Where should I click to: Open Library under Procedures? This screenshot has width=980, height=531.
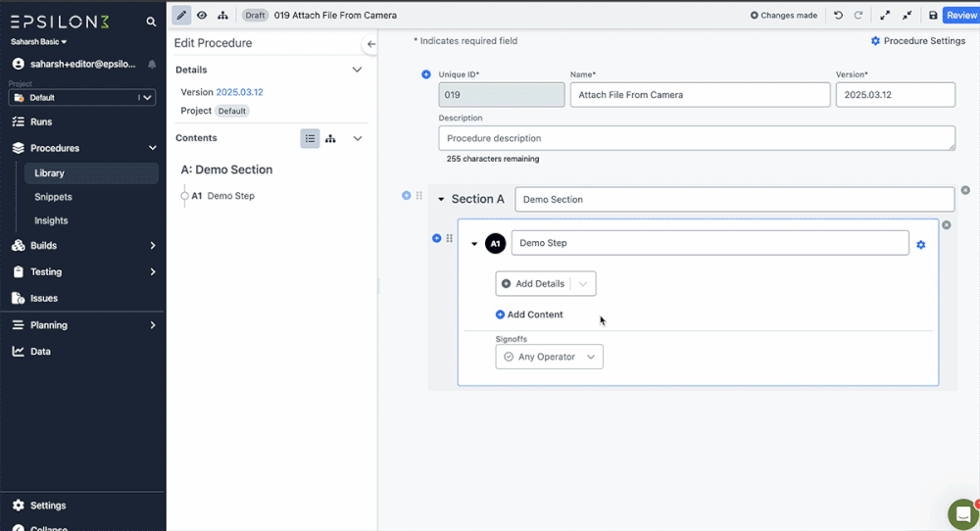click(x=91, y=173)
